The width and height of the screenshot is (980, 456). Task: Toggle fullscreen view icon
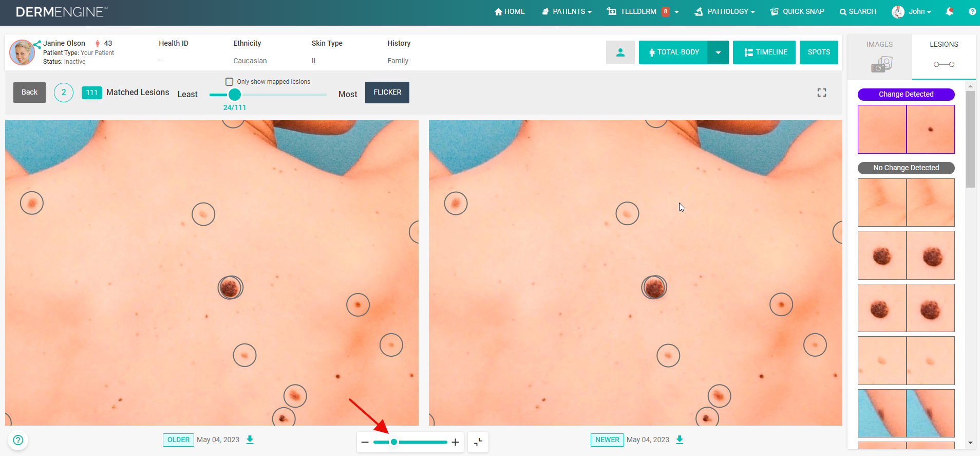click(822, 93)
